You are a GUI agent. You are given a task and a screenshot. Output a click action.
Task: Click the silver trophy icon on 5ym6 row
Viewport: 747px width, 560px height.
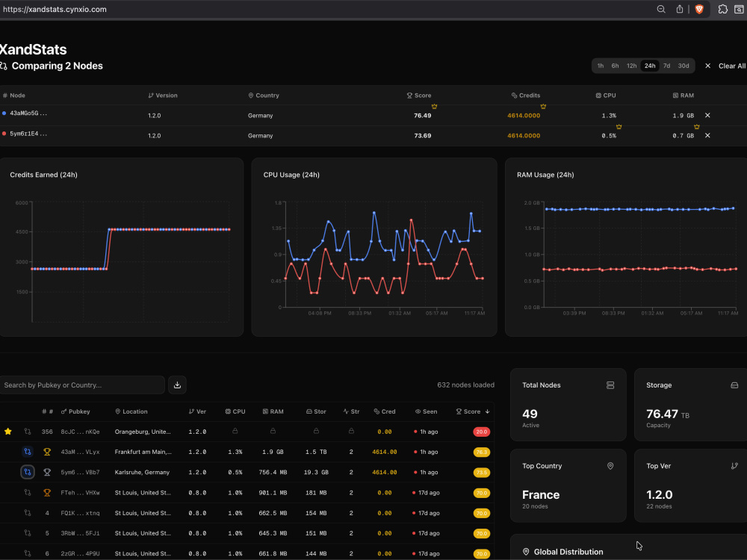47,473
